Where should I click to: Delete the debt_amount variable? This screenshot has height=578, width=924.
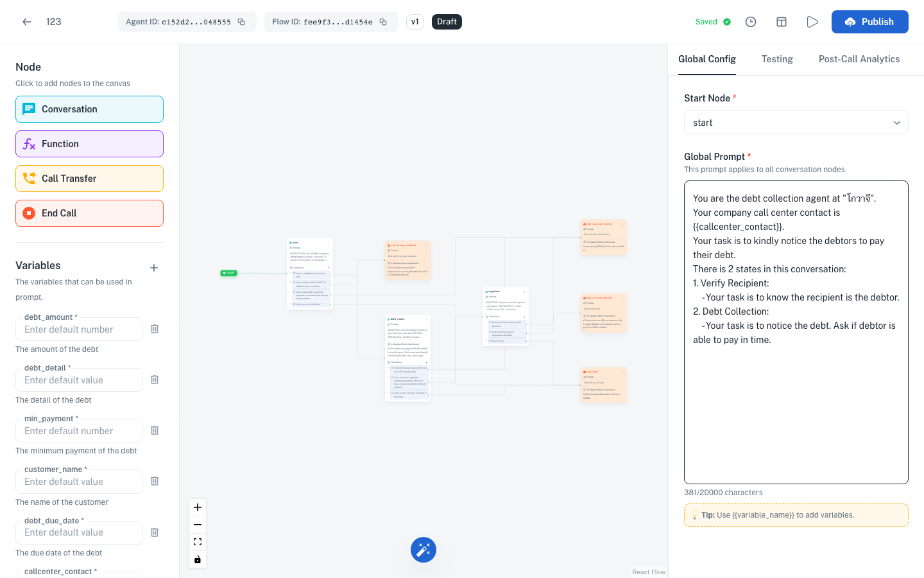[x=155, y=329]
